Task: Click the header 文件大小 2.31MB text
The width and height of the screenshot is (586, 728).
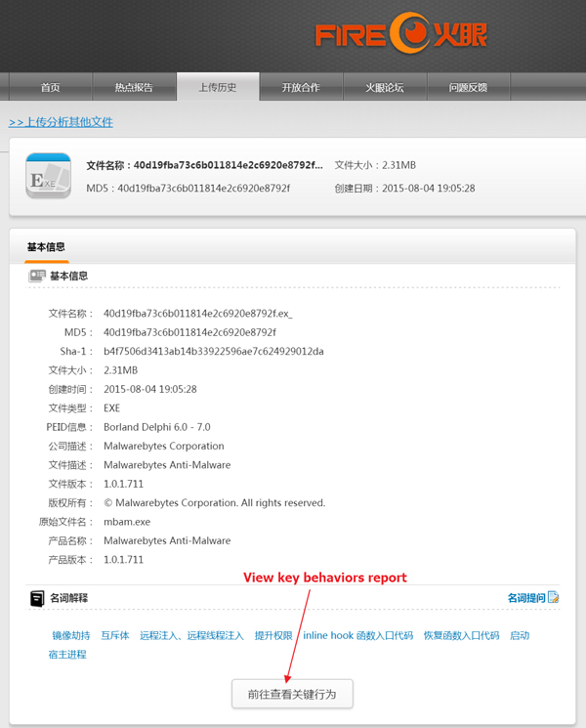Action: 375,165
